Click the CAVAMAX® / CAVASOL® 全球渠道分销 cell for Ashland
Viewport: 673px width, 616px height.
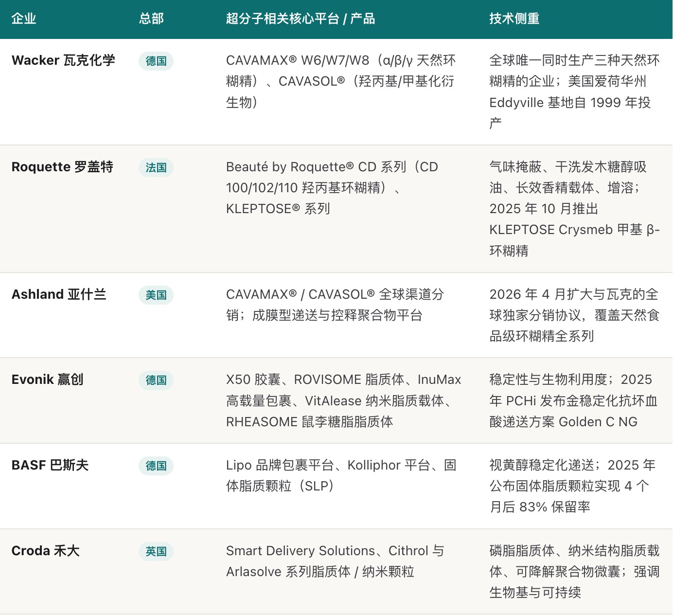click(335, 305)
